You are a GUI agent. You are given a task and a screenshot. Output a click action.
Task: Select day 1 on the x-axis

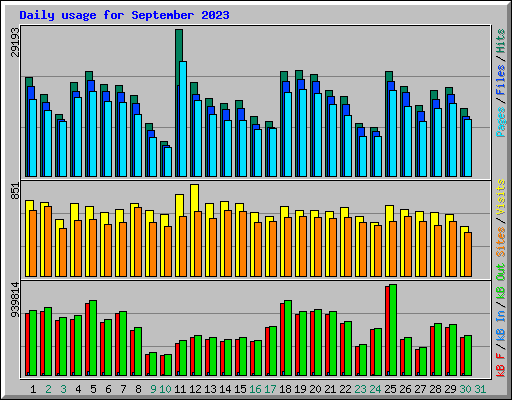(33, 389)
